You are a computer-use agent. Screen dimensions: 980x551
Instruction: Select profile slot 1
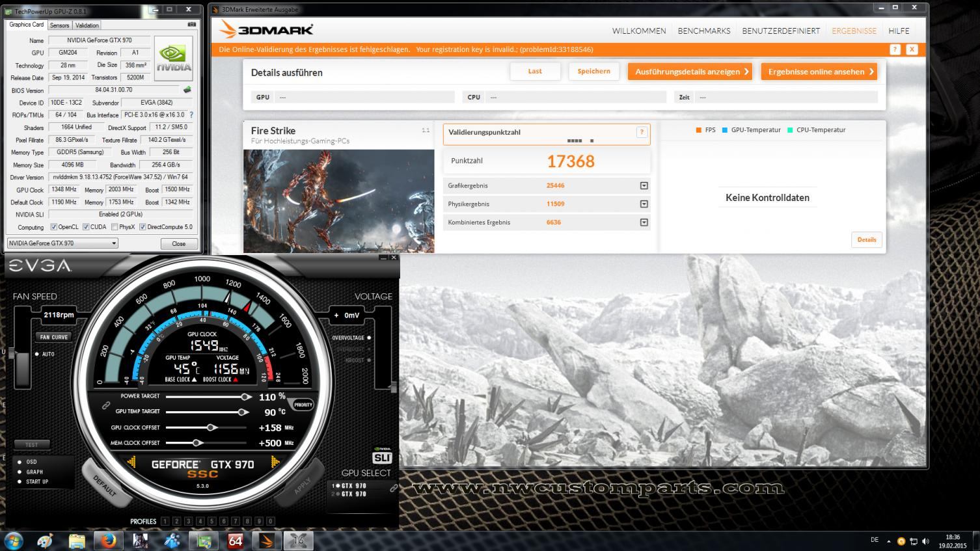pyautogui.click(x=165, y=521)
